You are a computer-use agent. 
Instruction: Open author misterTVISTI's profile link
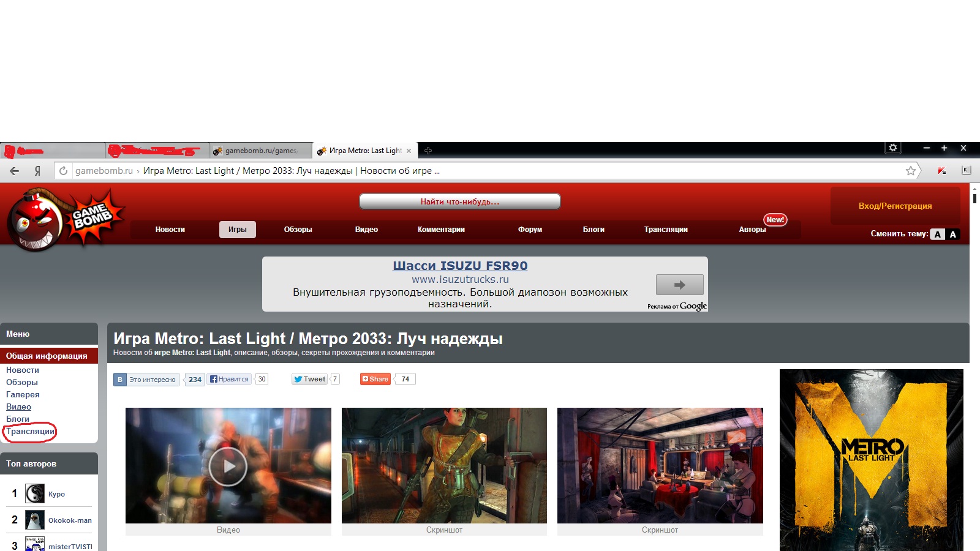[70, 547]
